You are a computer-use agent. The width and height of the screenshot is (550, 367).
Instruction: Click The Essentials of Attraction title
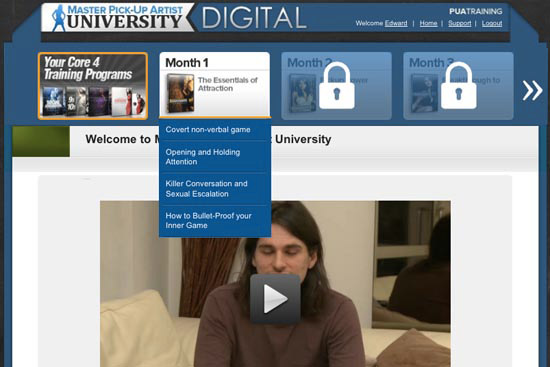(x=228, y=84)
